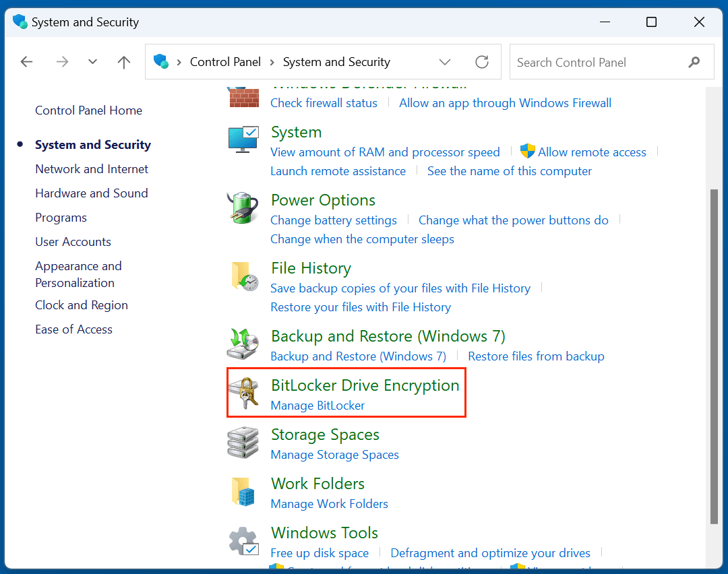Click the Control Panel logo in breadcrumb
The height and width of the screenshot is (574, 728).
[160, 61]
